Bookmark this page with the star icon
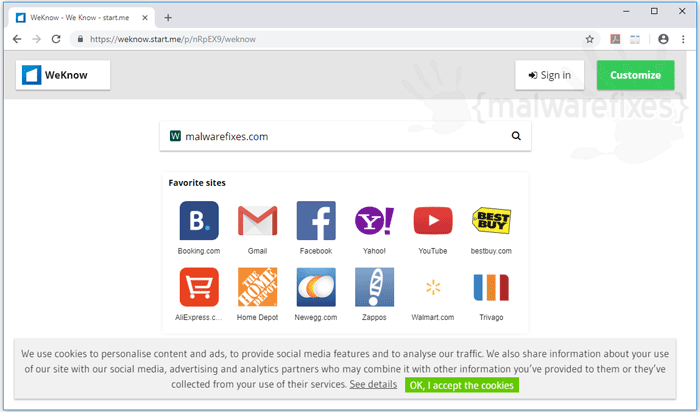This screenshot has width=700, height=412. coord(590,39)
